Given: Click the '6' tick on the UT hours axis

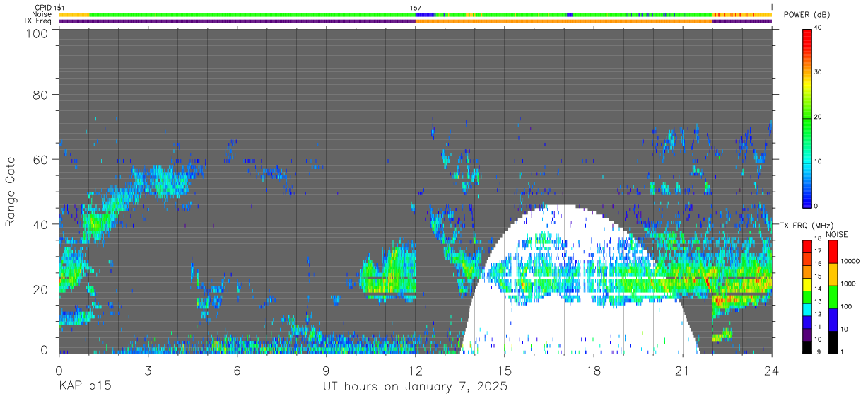Looking at the screenshot, I should [x=237, y=370].
